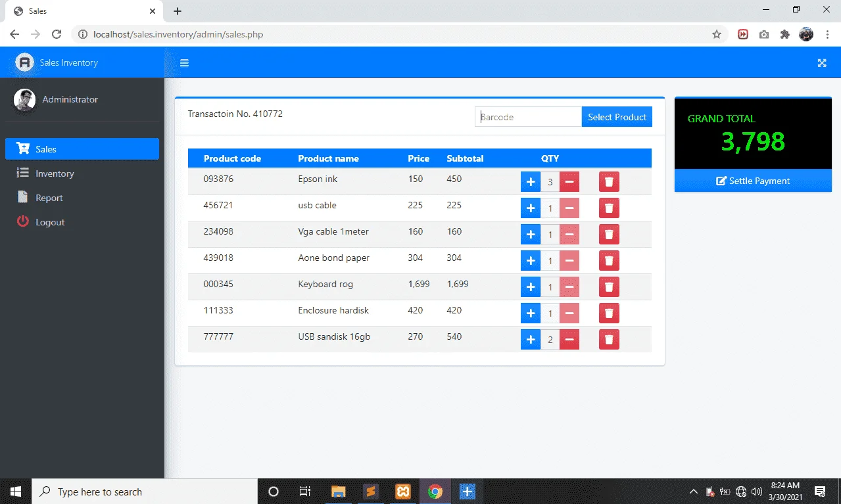
Task: Open a new browser tab
Action: click(178, 11)
